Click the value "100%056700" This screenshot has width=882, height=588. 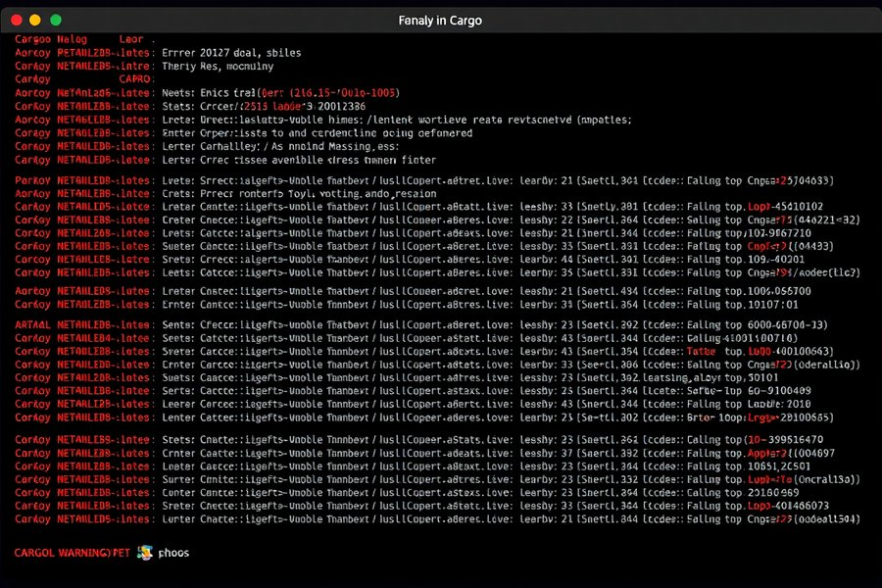tap(779, 291)
